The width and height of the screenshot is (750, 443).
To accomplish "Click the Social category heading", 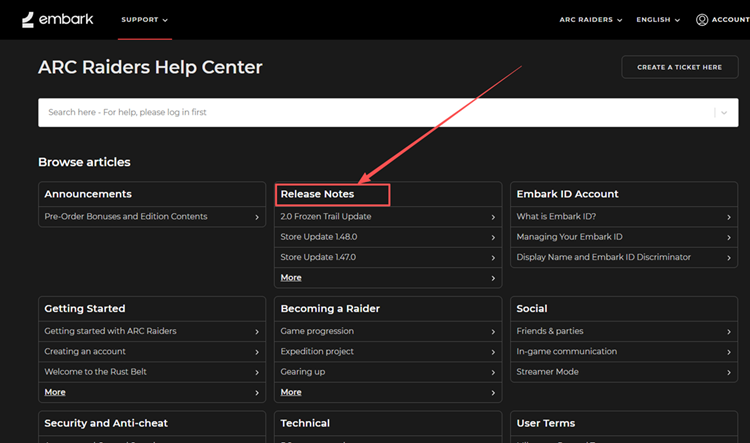I will pyautogui.click(x=532, y=309).
